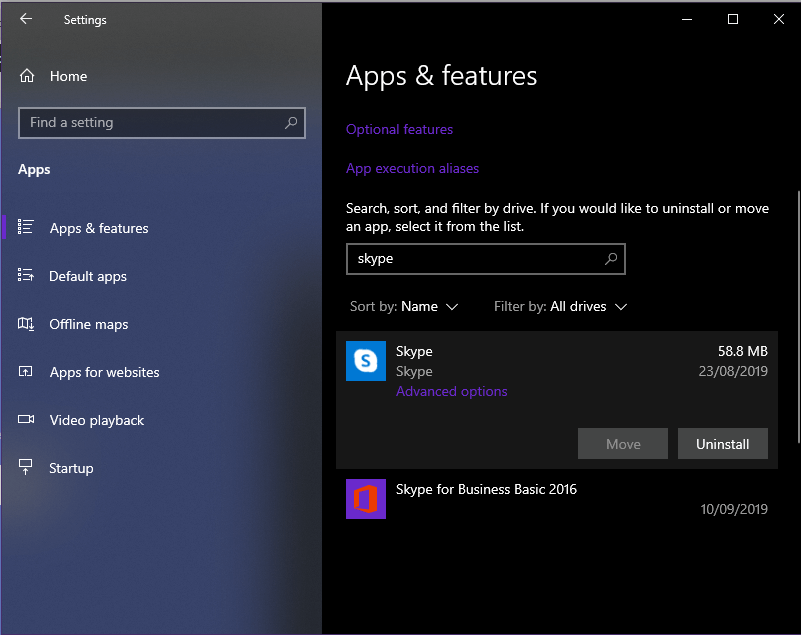
Task: Select the Apps for websites icon
Action: click(26, 371)
